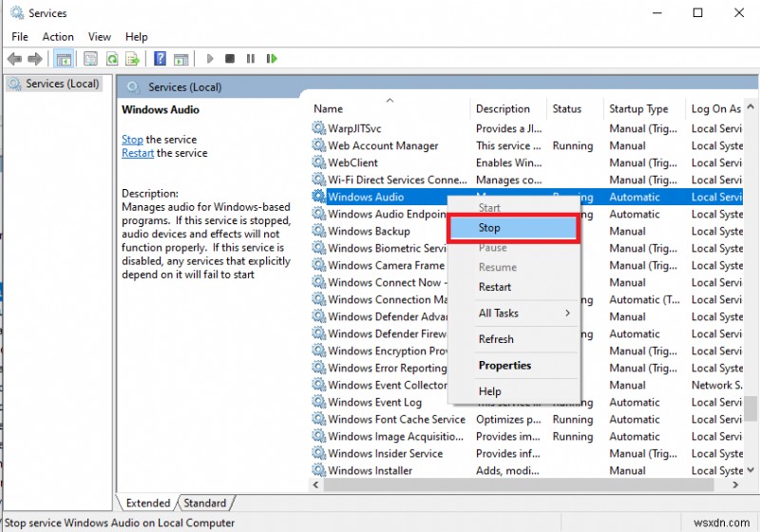Viewport: 760px width, 532px height.
Task: Sort by the Log On As column header
Action: pos(716,108)
